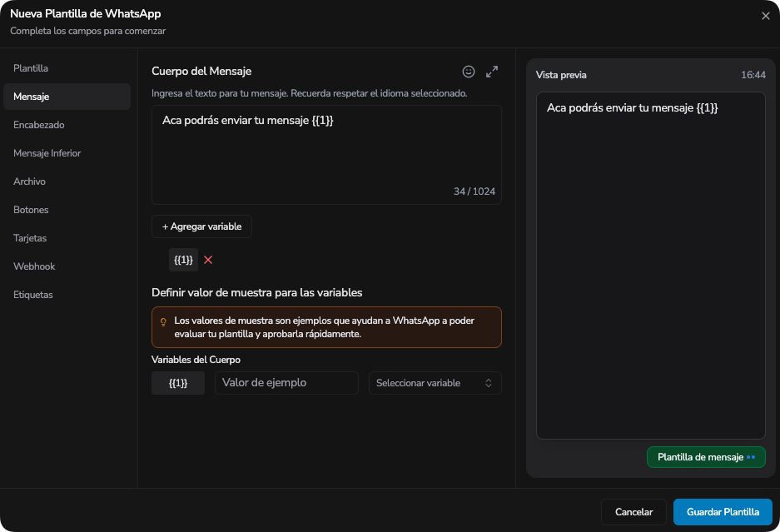Click the Valor de ejemplo field
This screenshot has height=532, width=780.
[x=286, y=383]
